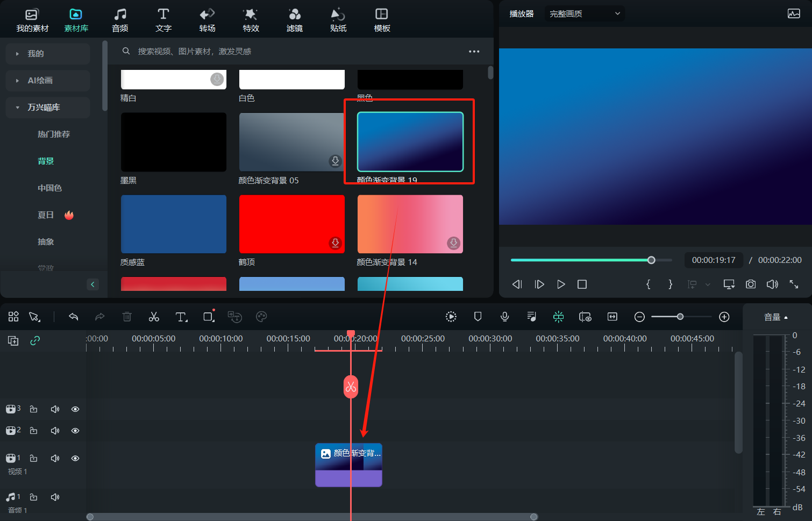Click the scissors split tool in toolbar
The width and height of the screenshot is (812, 521).
(x=154, y=317)
